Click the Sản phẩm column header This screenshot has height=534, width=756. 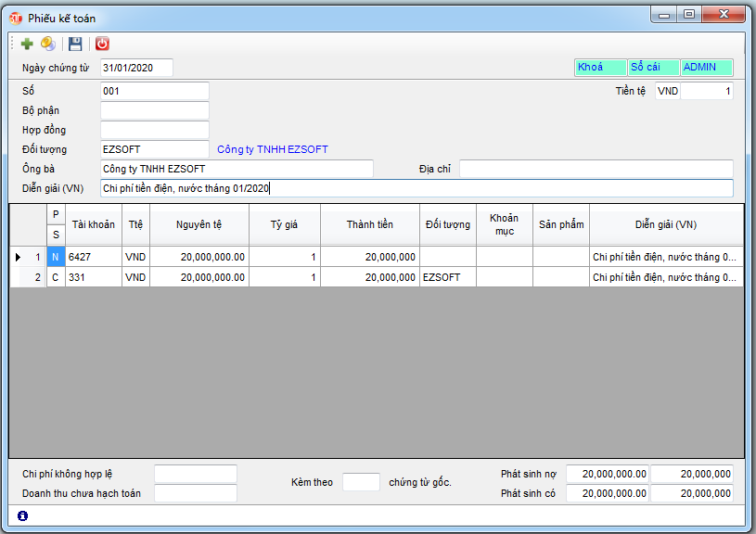561,224
